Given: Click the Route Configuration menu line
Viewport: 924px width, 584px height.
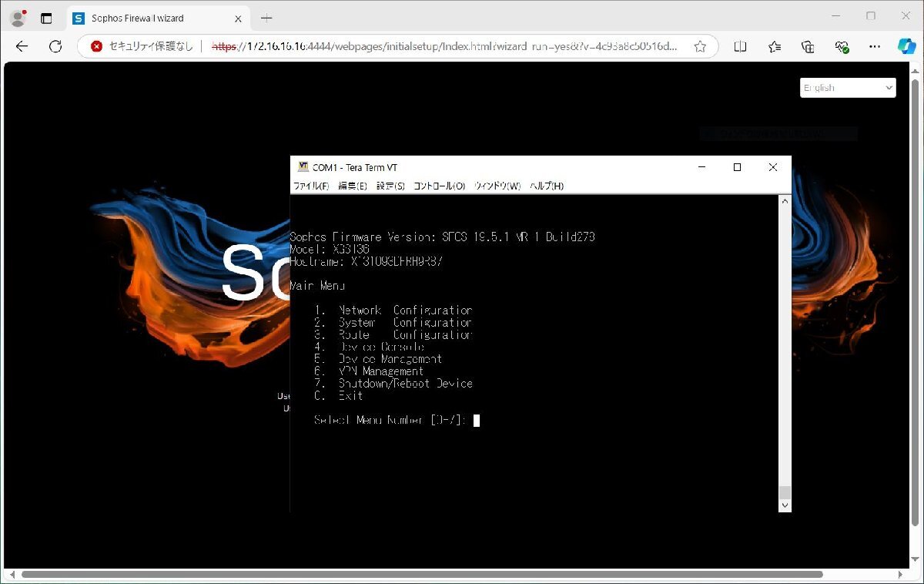Looking at the screenshot, I should point(393,334).
